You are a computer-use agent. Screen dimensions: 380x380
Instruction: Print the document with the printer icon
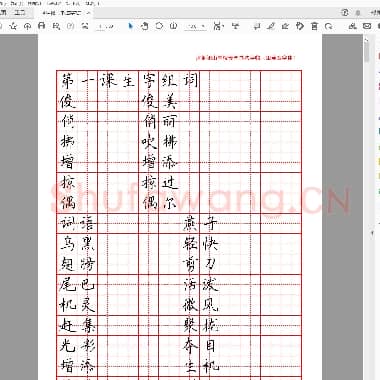click(42, 26)
